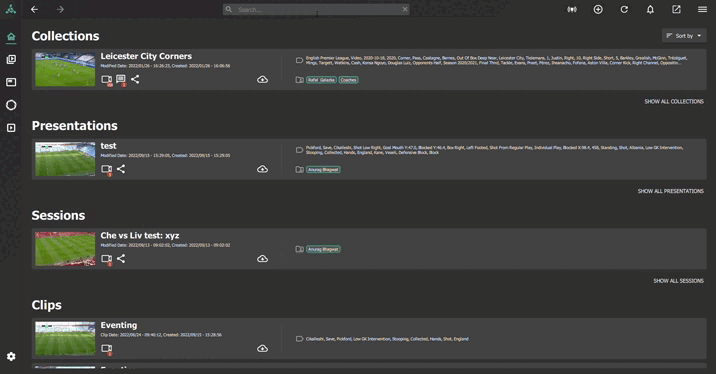This screenshot has width=716, height=374.
Task: Open settings gear in sidebar
Action: click(11, 357)
